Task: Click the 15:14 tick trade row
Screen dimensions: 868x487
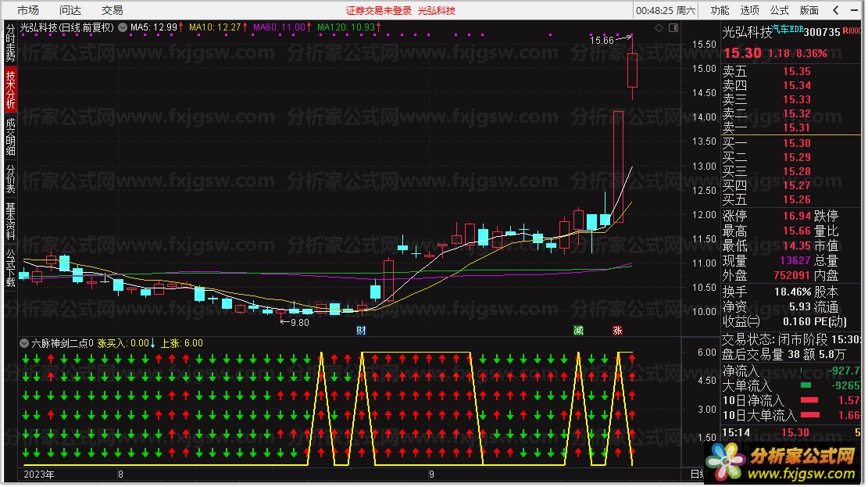Action: pyautogui.click(x=791, y=433)
